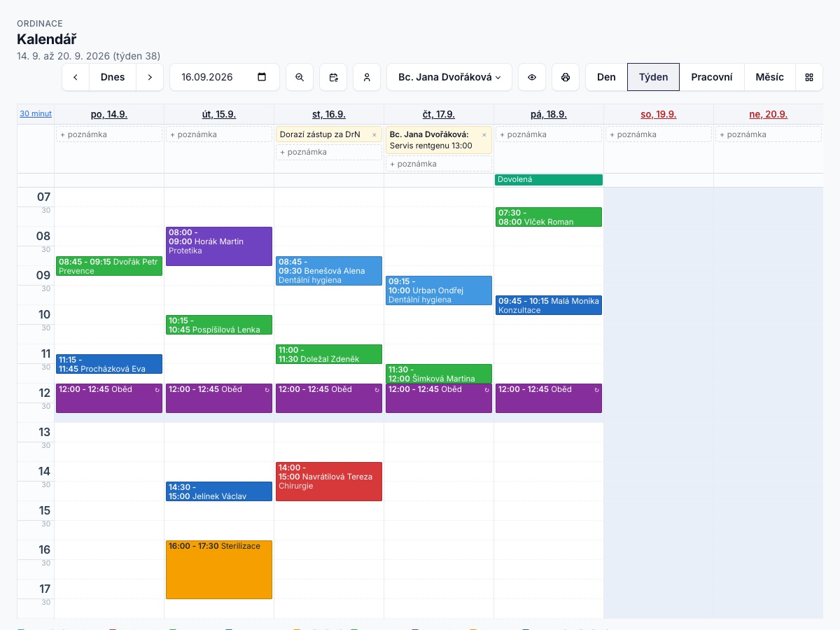Remove the 'Servis rentgenu 13:00' note
Screen dimensions: 840x630
coord(484,134)
